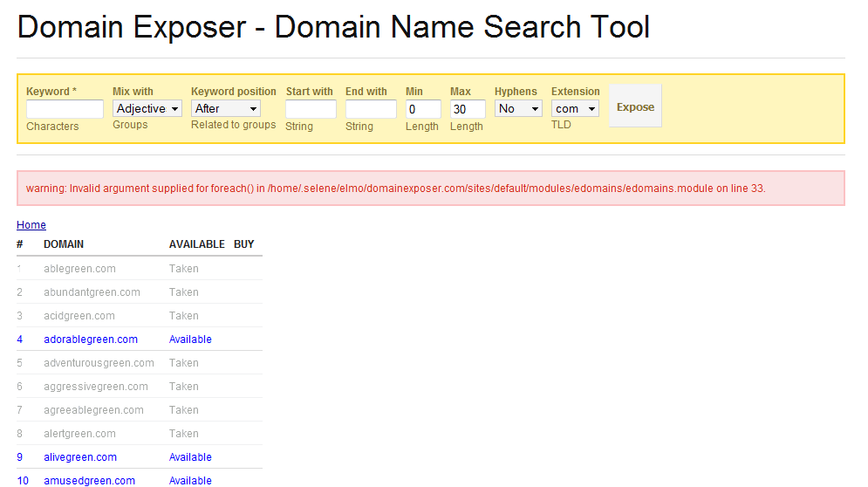Select aggressivegreen.com table cell
The width and height of the screenshot is (868, 487).
pos(96,386)
